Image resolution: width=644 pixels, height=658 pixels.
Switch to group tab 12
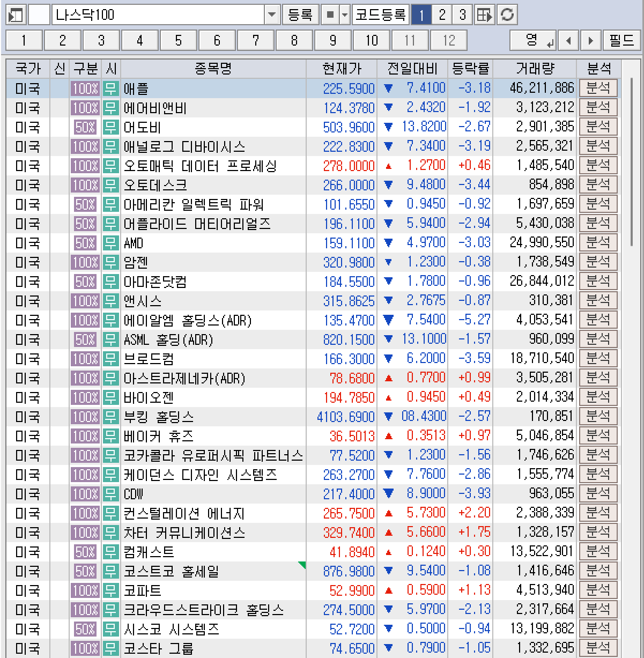tap(449, 40)
